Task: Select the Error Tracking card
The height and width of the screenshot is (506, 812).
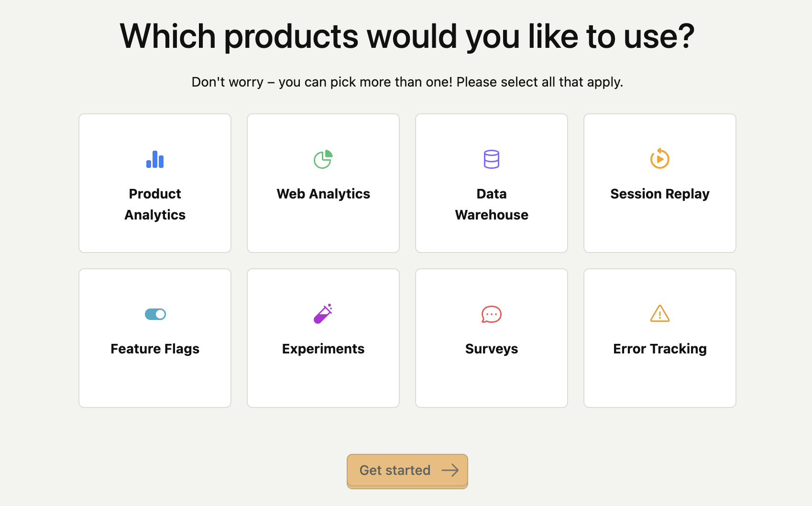Action: coord(660,338)
